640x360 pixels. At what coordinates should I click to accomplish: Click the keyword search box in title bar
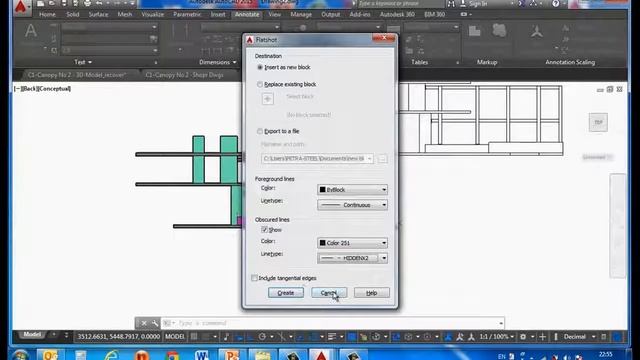(400, 4)
